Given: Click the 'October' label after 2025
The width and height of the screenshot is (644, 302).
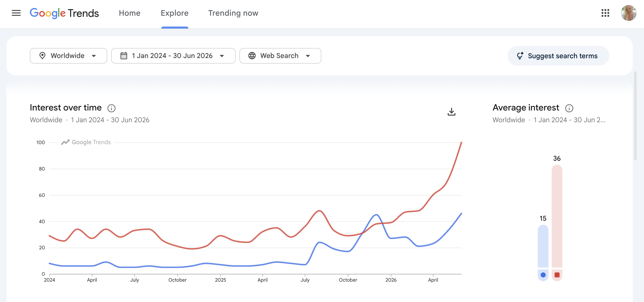Looking at the screenshot, I should pos(348,280).
